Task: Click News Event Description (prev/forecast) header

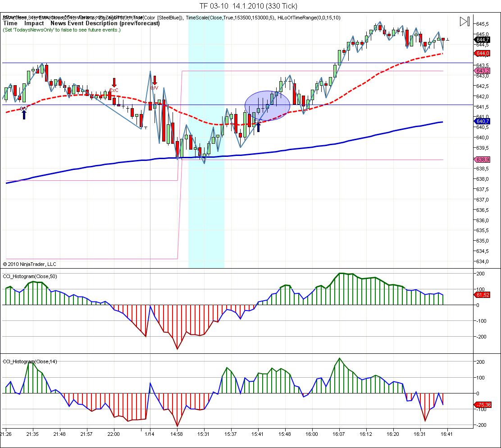Action: [x=105, y=23]
